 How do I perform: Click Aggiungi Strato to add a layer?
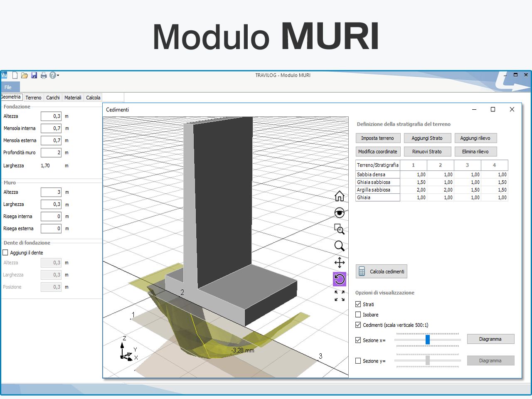[x=427, y=138]
